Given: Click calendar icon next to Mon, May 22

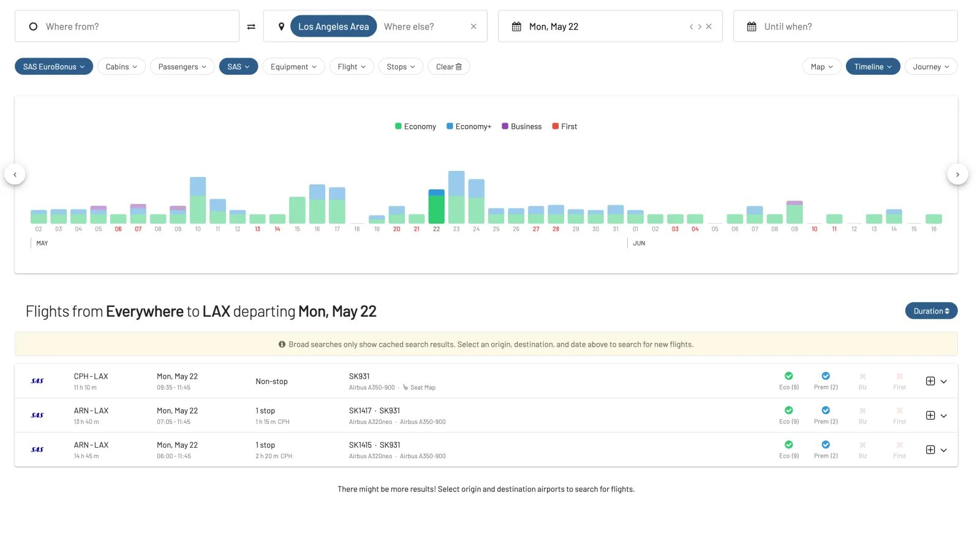Looking at the screenshot, I should [x=516, y=26].
